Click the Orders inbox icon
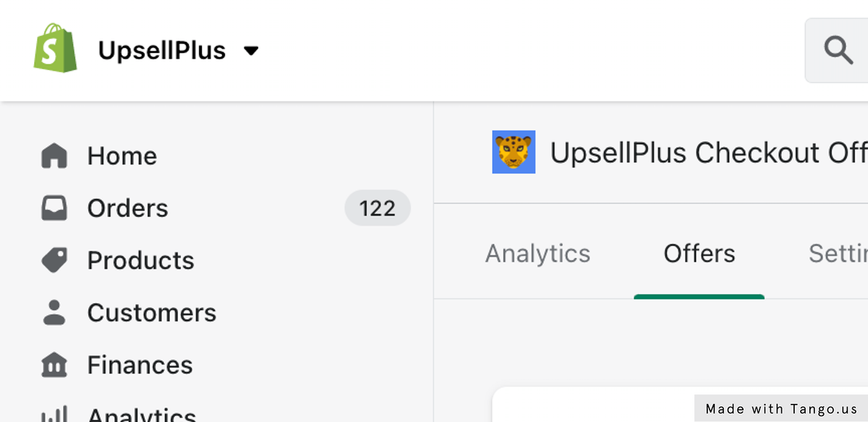Image resolution: width=868 pixels, height=422 pixels. click(54, 208)
